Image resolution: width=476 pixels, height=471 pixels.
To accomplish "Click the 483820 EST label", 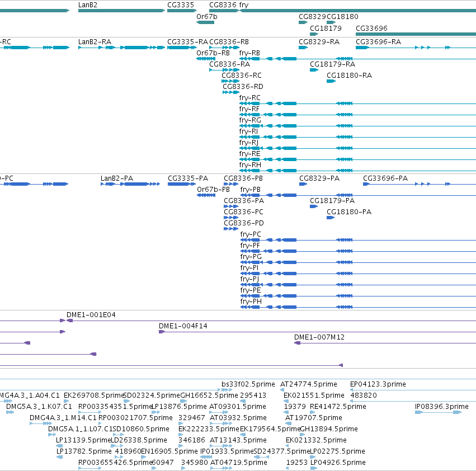I will (x=364, y=395).
